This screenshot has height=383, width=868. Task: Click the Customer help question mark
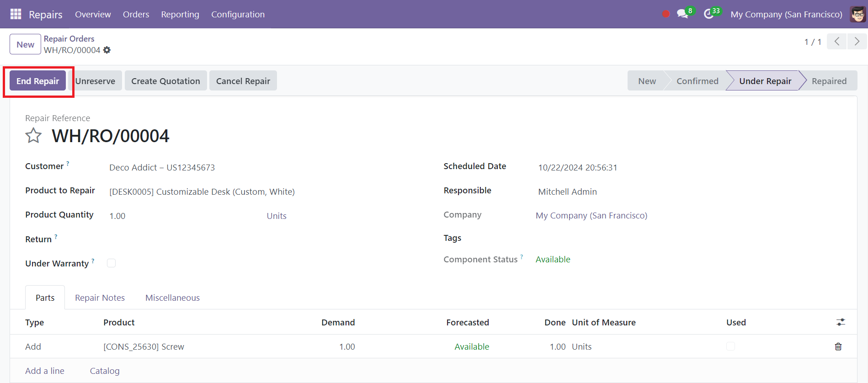(68, 163)
